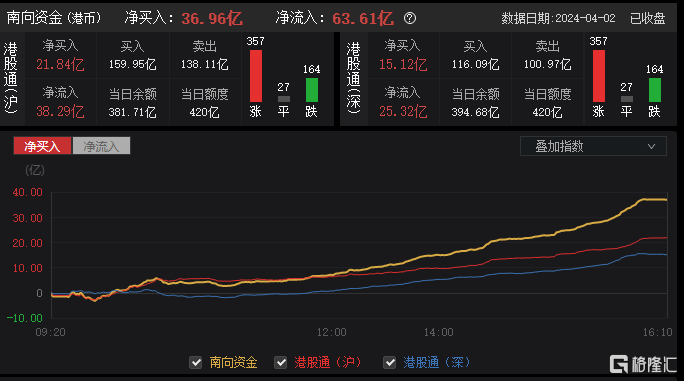The image size is (684, 381).
Task: Click the 港股通(沪) sell amount 138.11亿
Action: pos(205,65)
